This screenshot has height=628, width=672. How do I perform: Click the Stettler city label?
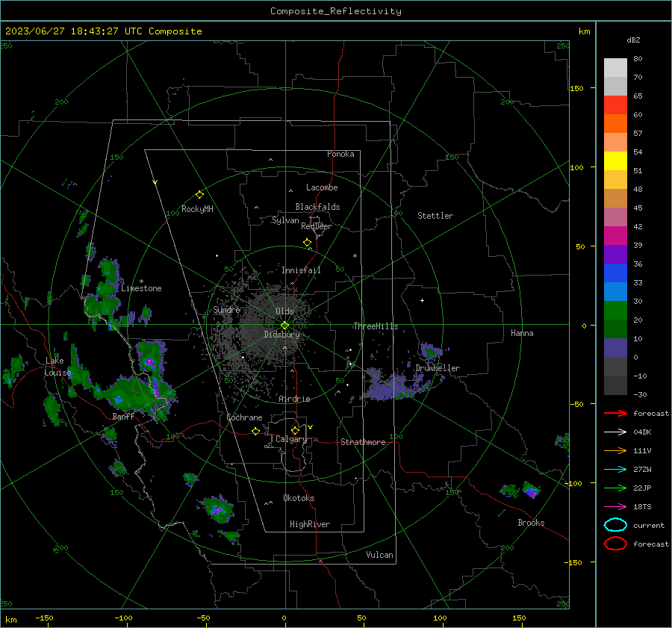435,216
